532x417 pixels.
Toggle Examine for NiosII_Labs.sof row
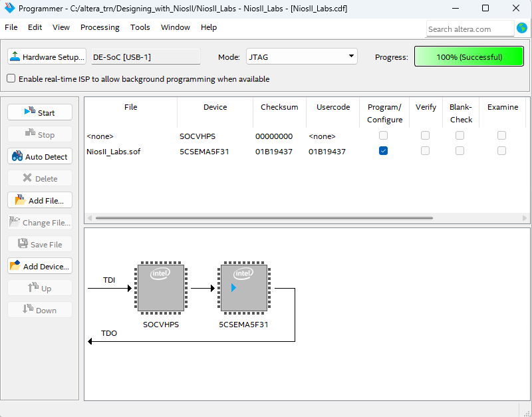coord(501,151)
